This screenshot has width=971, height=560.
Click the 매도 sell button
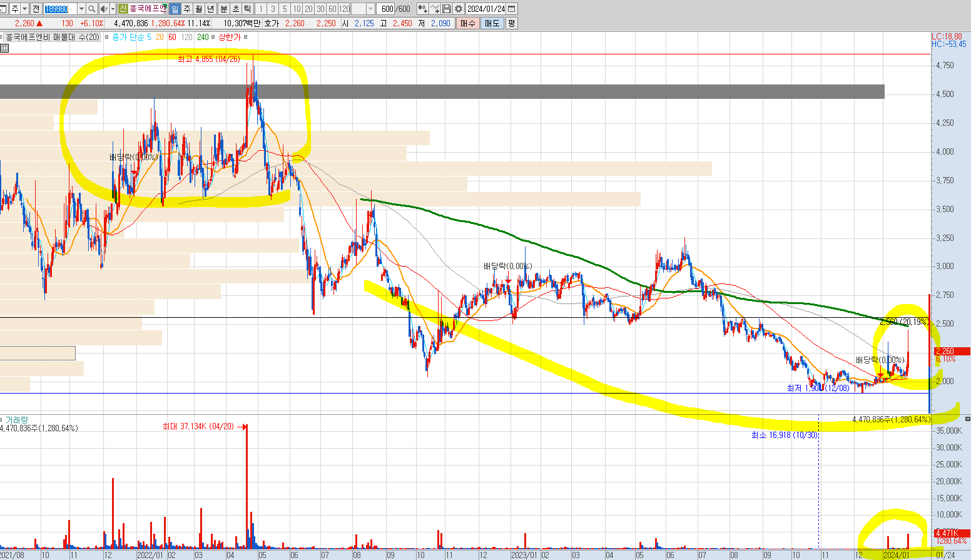click(492, 23)
